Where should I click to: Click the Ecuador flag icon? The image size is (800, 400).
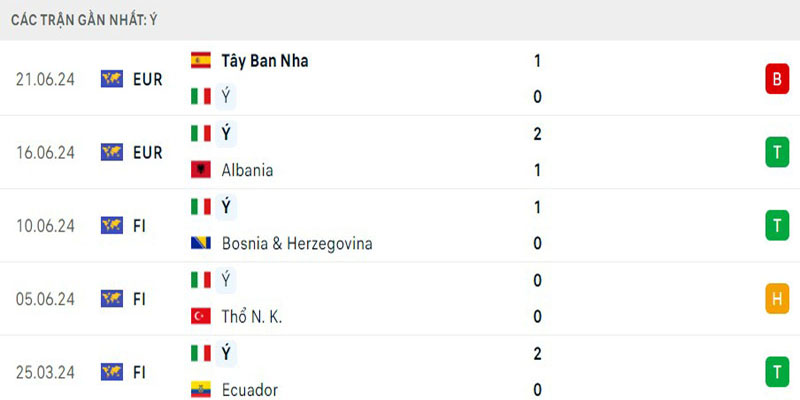201,389
